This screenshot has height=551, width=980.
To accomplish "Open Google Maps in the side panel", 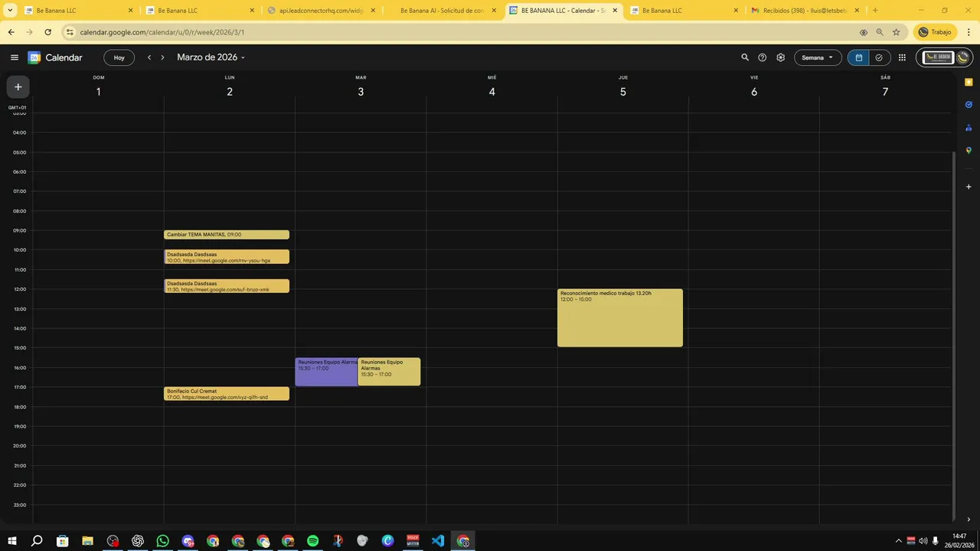I will [x=969, y=151].
